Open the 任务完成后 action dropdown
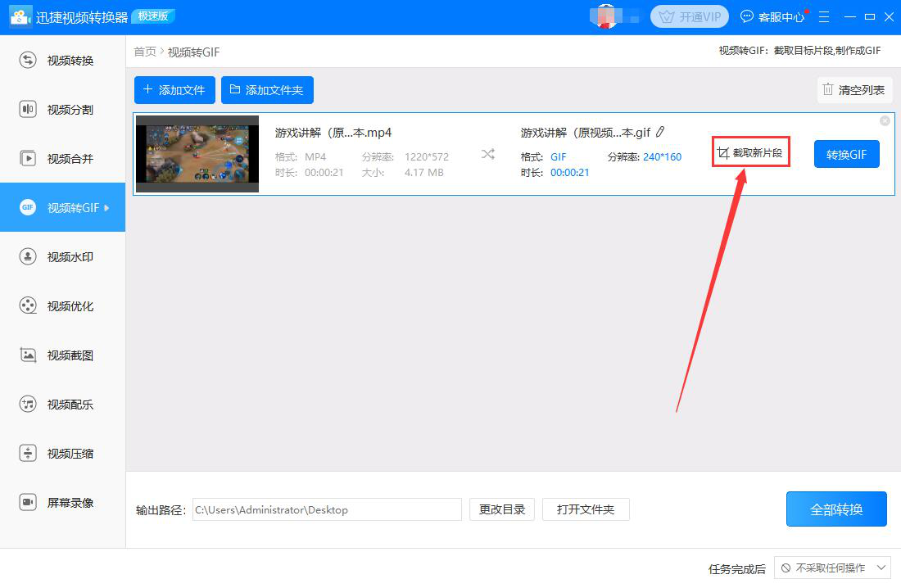Screen dimensions: 901x588 pyautogui.click(x=833, y=568)
